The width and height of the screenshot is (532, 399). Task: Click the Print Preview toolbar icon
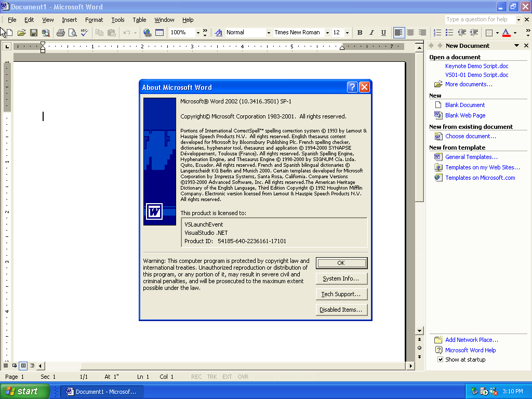72,33
